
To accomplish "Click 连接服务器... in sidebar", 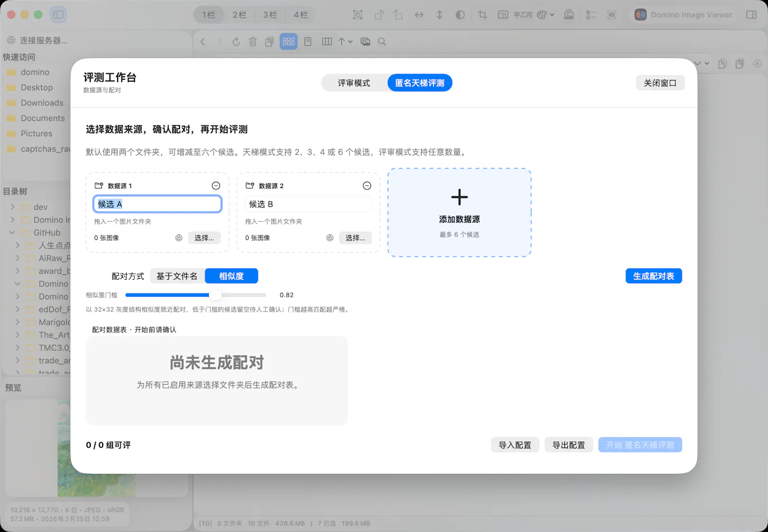I will [x=37, y=40].
